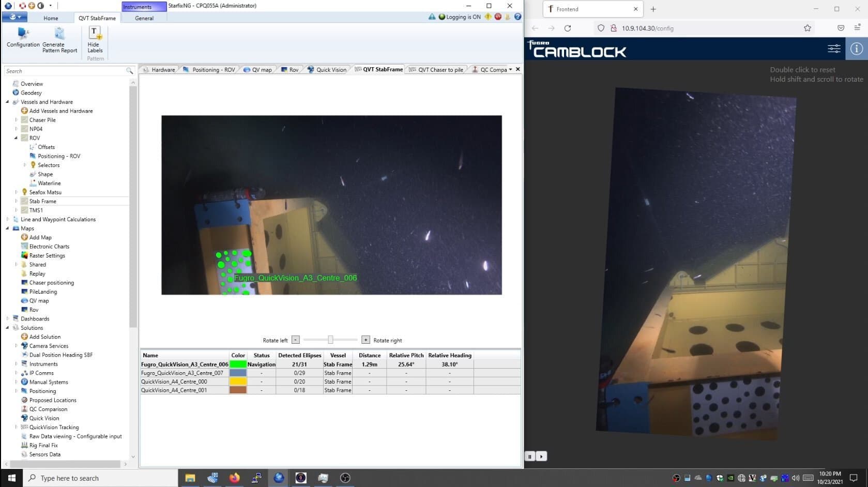
Task: Click the green Logging status indicator
Action: point(443,17)
